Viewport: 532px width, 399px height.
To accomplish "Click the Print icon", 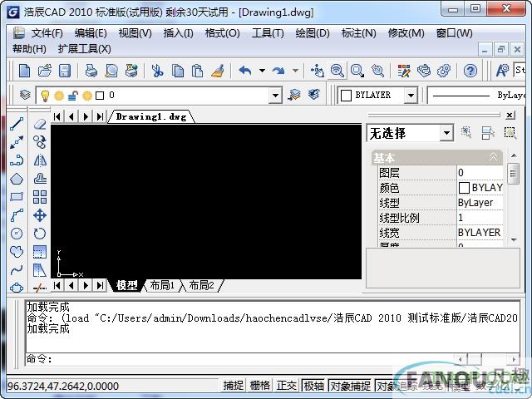I will point(91,71).
